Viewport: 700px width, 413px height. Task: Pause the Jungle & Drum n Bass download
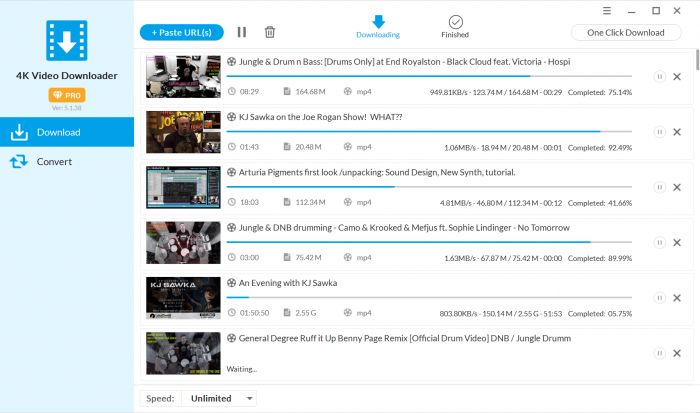(x=659, y=77)
